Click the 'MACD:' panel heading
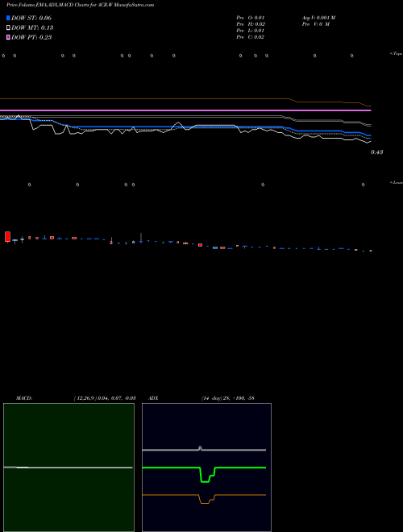 (24, 398)
